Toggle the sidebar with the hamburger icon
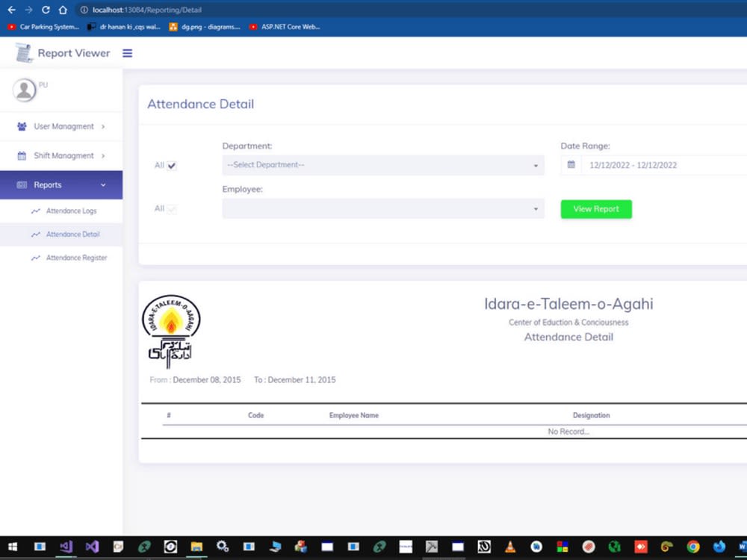 (127, 53)
